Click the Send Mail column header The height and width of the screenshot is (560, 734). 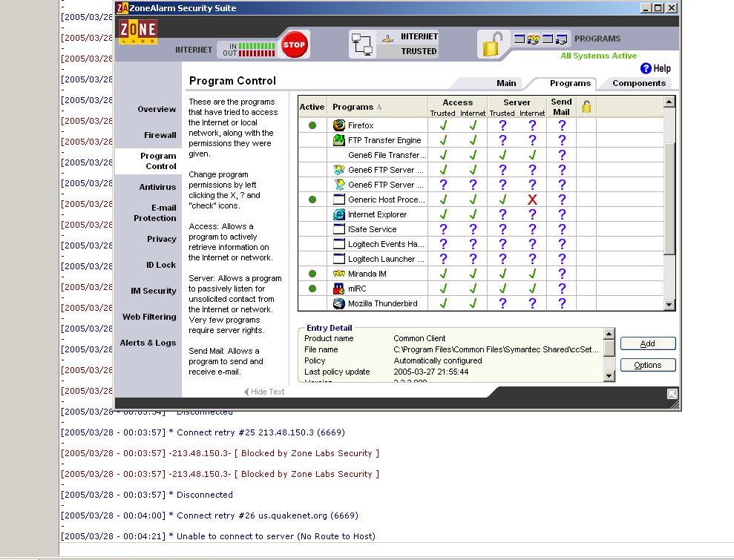pyautogui.click(x=561, y=107)
